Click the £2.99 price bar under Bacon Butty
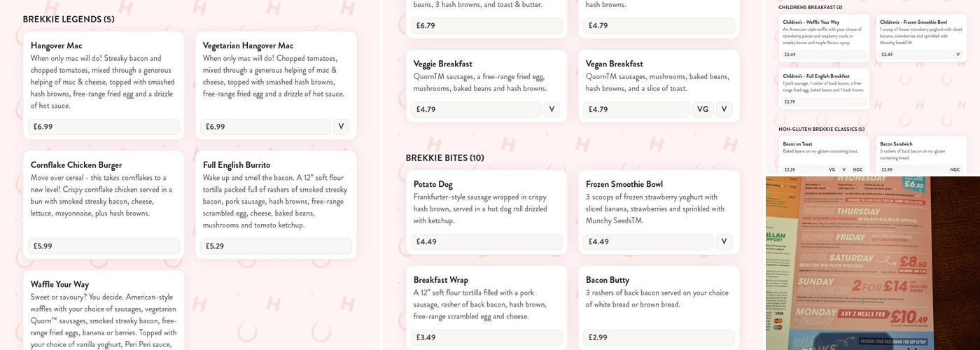 (659, 337)
